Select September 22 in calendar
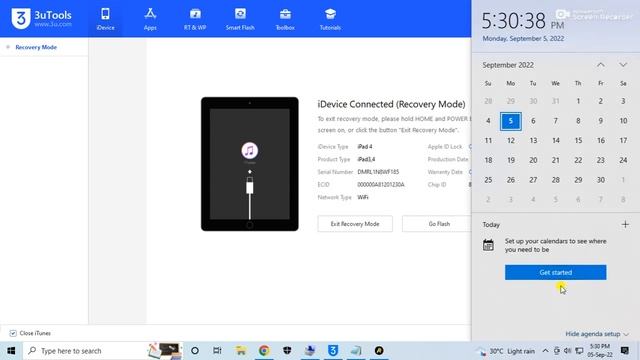 coord(578,160)
